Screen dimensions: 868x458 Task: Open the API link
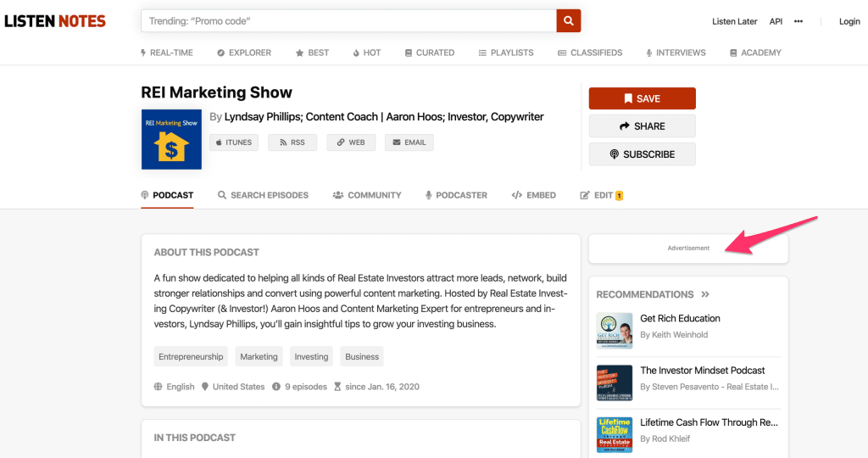(776, 21)
